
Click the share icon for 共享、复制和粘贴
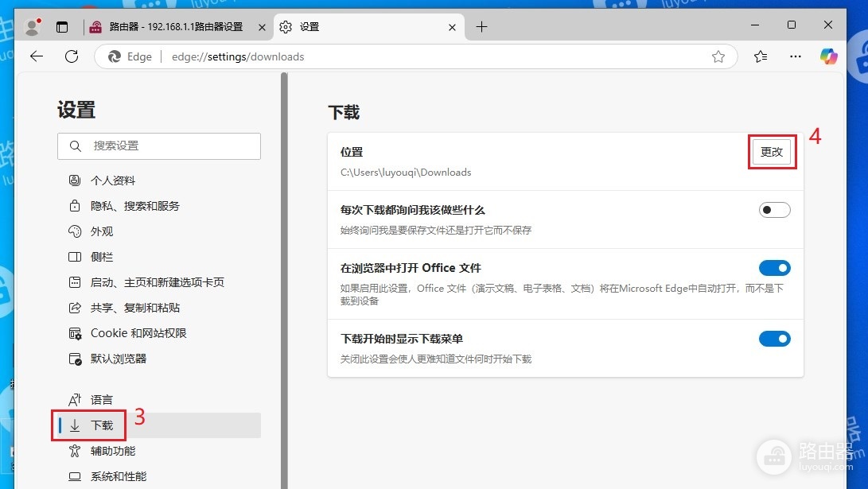(x=75, y=308)
